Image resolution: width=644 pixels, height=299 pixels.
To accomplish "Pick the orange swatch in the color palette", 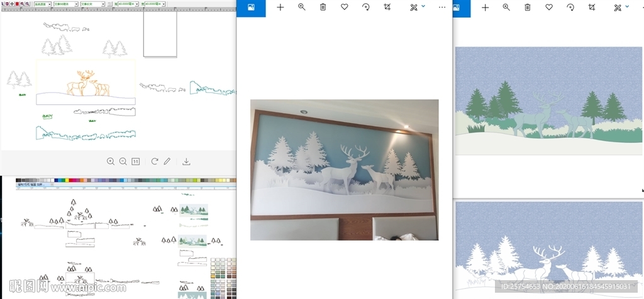I will [x=82, y=180].
